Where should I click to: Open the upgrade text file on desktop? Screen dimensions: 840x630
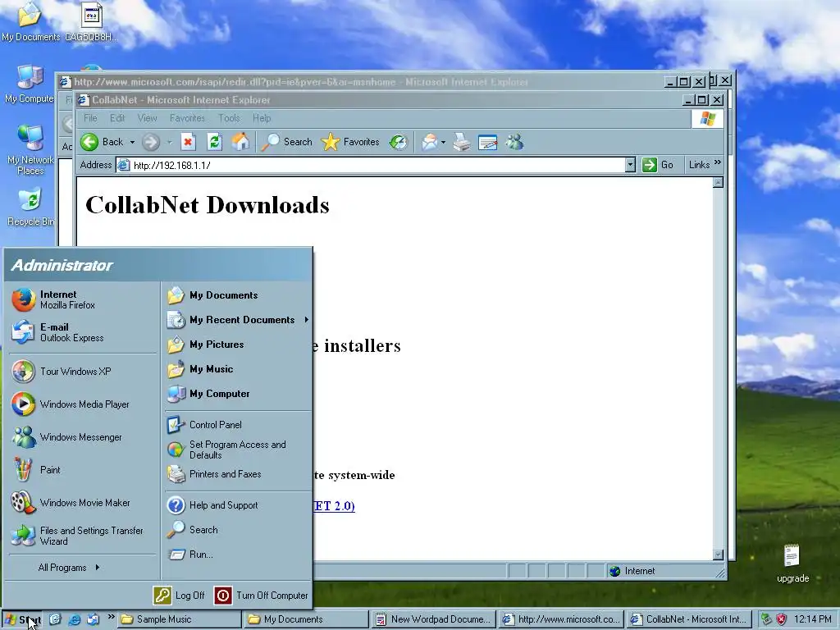[792, 564]
